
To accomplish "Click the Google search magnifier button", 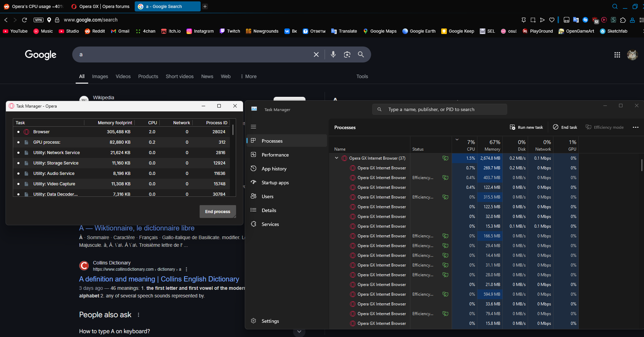I will click(x=361, y=54).
